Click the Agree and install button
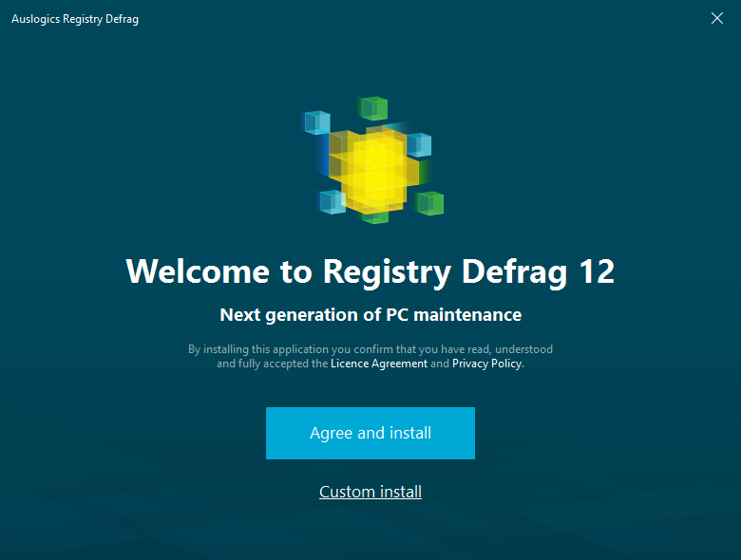The width and height of the screenshot is (741, 560). pos(370,433)
